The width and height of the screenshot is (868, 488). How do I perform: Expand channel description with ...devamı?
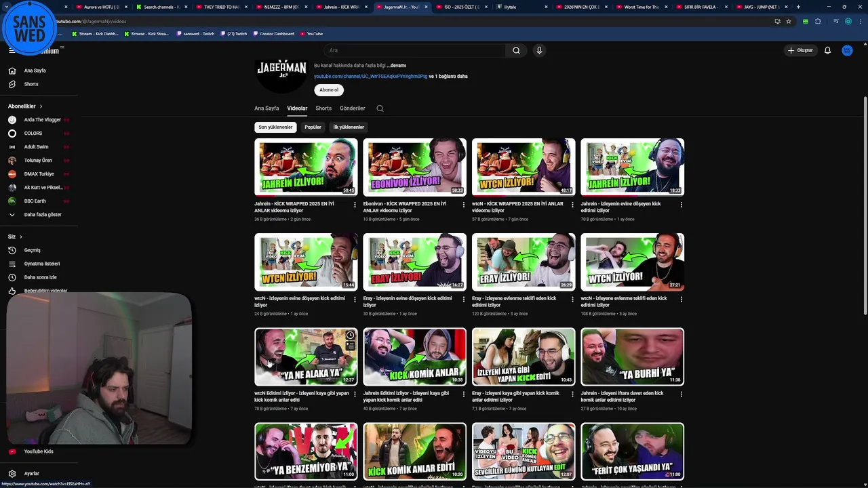(x=397, y=66)
